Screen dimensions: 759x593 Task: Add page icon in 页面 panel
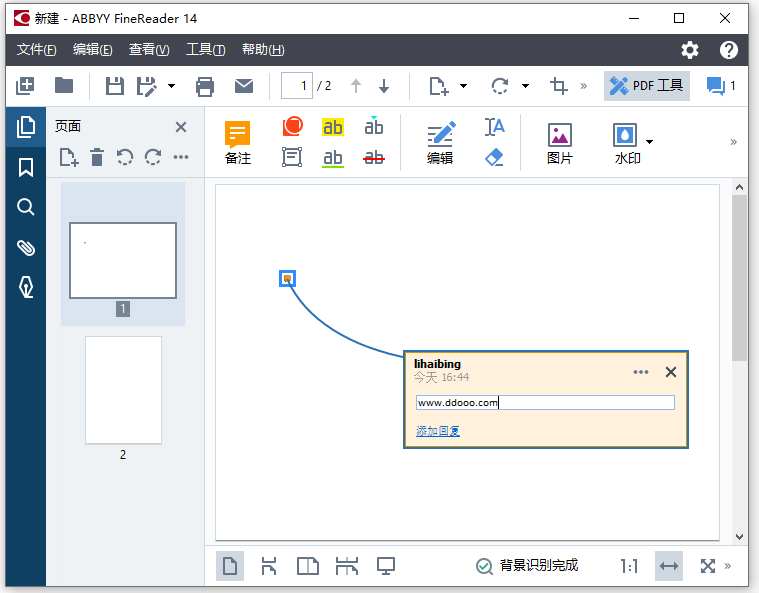(x=69, y=157)
